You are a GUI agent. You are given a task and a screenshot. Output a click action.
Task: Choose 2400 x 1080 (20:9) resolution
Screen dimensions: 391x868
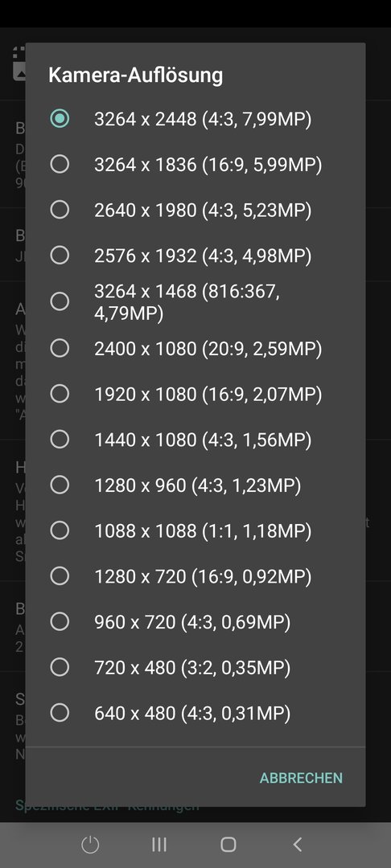tap(195, 348)
